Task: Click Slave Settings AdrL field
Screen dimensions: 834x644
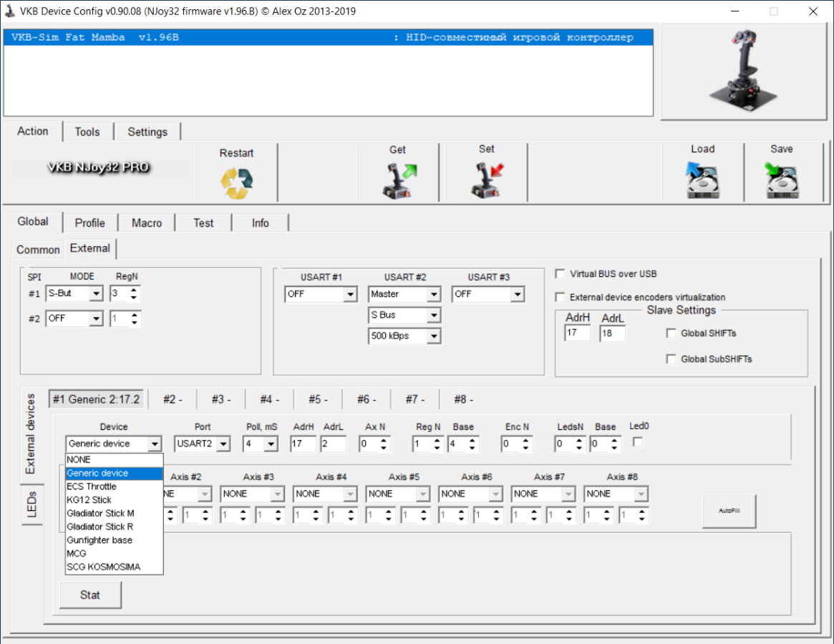Action: pos(612,333)
